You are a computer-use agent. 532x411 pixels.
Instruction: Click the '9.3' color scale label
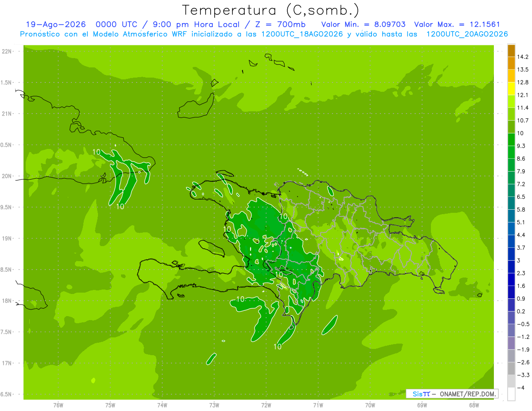tap(521, 146)
